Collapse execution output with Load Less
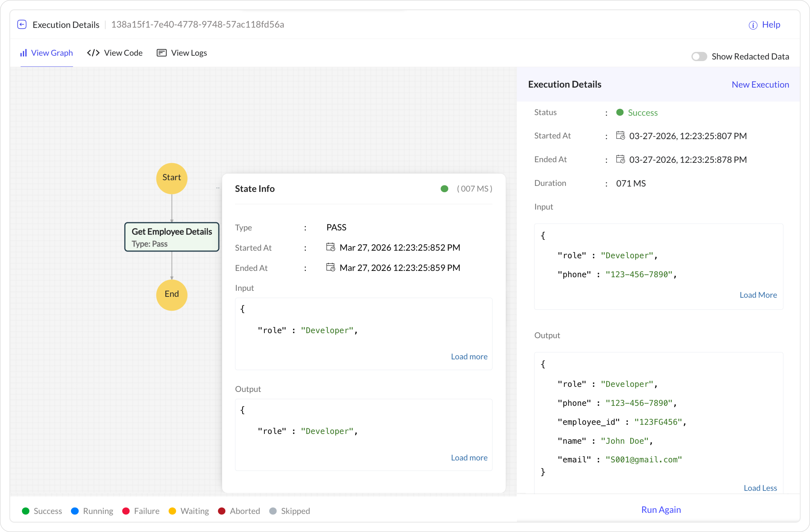810x532 pixels. (760, 488)
